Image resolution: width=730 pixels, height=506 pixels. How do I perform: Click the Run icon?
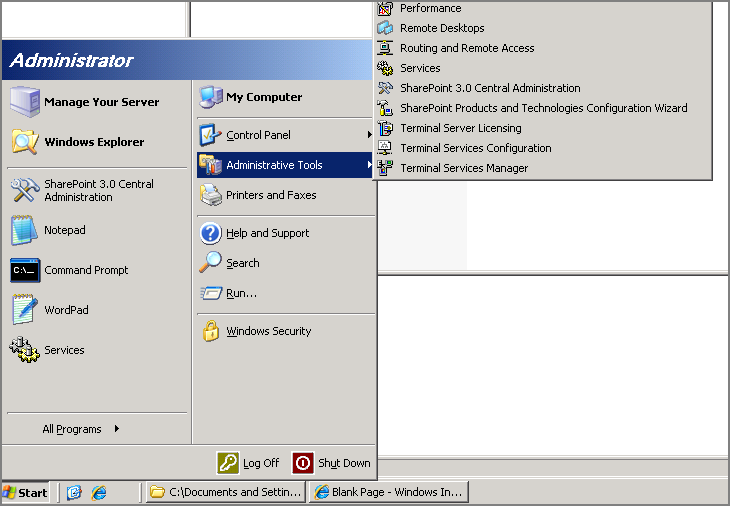pyautogui.click(x=211, y=293)
